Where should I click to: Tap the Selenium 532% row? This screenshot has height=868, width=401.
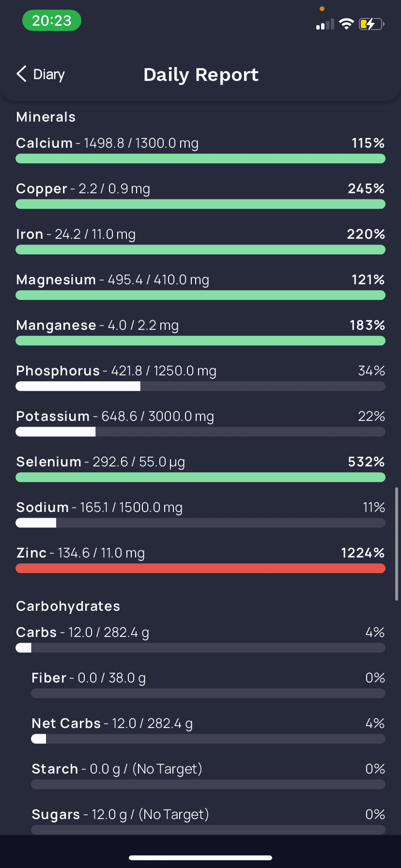click(200, 468)
